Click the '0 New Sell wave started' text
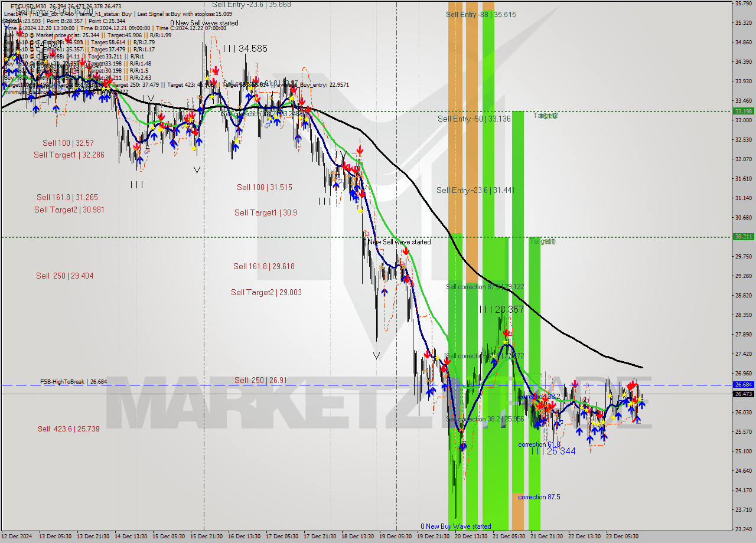Viewport: 756px width, 543px height. pos(204,23)
